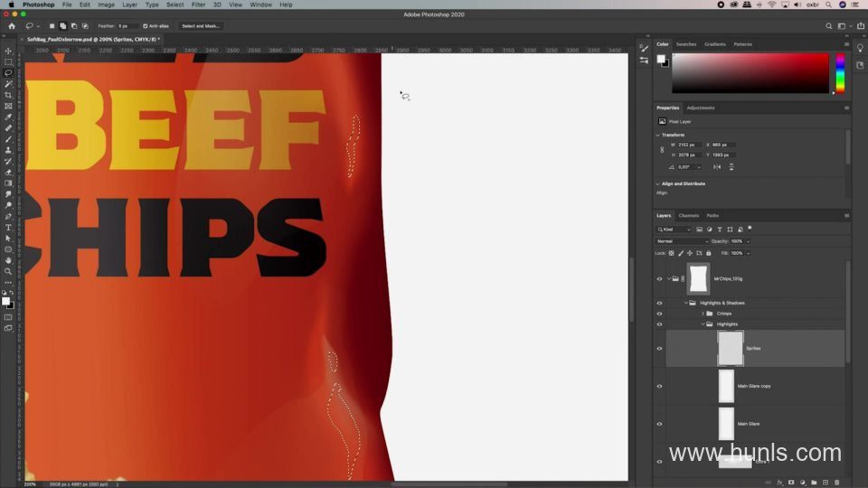Image resolution: width=868 pixels, height=488 pixels.
Task: Hide the Main Glare copy layer
Action: tap(659, 386)
